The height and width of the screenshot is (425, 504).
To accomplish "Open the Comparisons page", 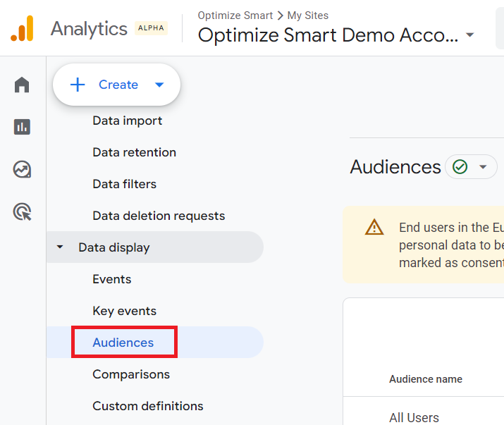I will coord(131,374).
